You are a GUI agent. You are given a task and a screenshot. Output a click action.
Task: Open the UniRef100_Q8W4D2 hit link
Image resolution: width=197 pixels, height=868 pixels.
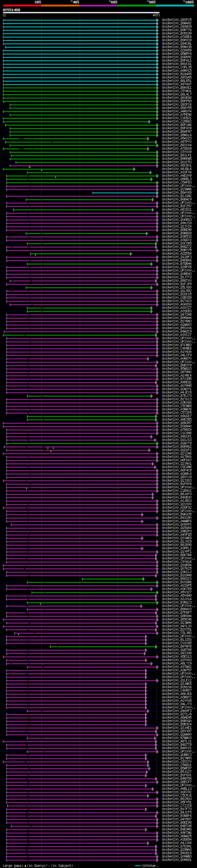click(177, 24)
